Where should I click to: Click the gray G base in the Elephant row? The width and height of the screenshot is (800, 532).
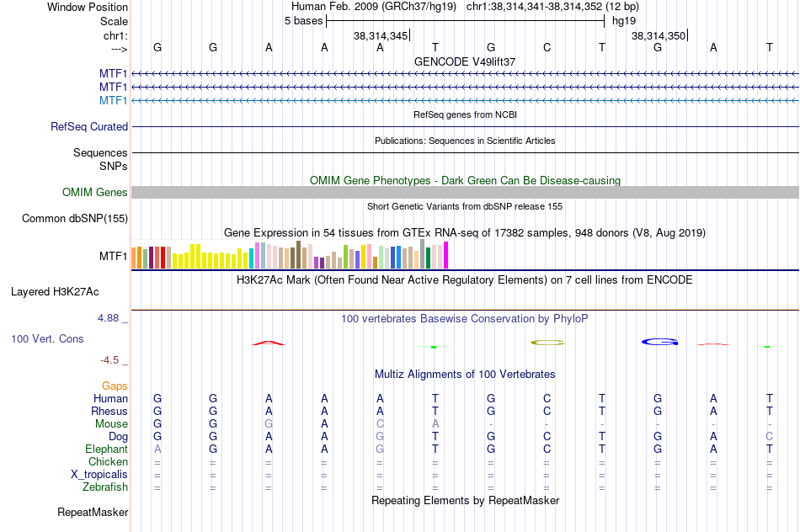click(380, 449)
